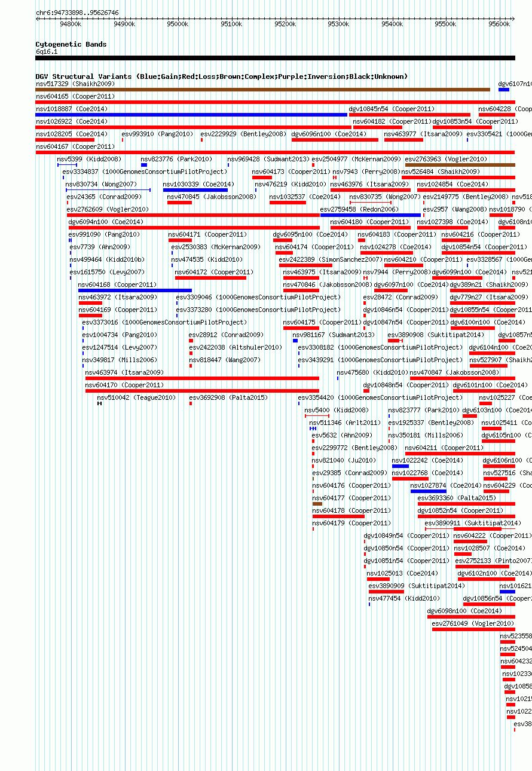Image resolution: width=532 pixels, height=771 pixels.
Task: Click the red bar under esv2761049 (Vogler2010)
Action: pos(473,629)
